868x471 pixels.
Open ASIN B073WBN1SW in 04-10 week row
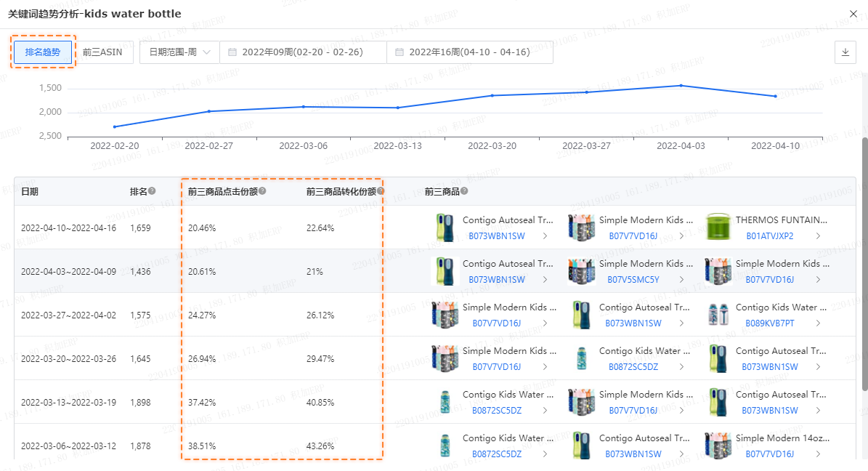coord(497,236)
